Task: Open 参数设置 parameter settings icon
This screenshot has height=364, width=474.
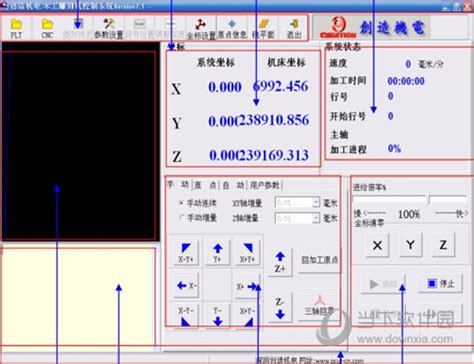Action: coord(109,28)
